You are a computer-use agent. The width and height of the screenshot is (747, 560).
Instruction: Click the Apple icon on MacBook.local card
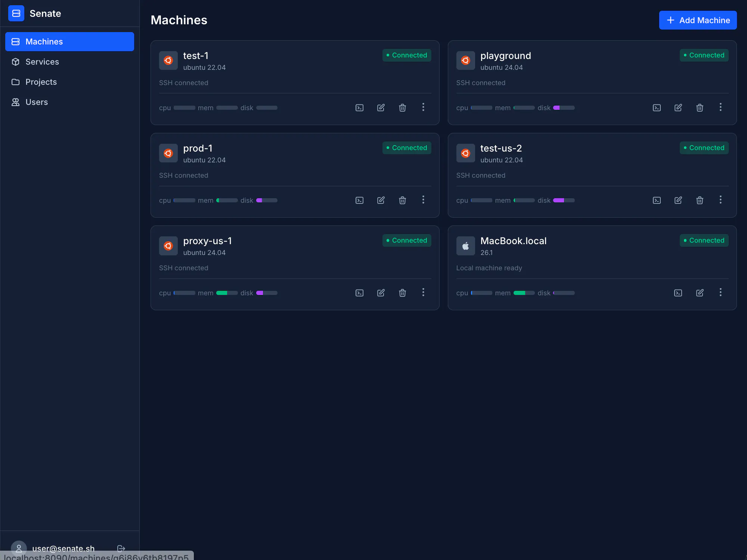pos(465,246)
